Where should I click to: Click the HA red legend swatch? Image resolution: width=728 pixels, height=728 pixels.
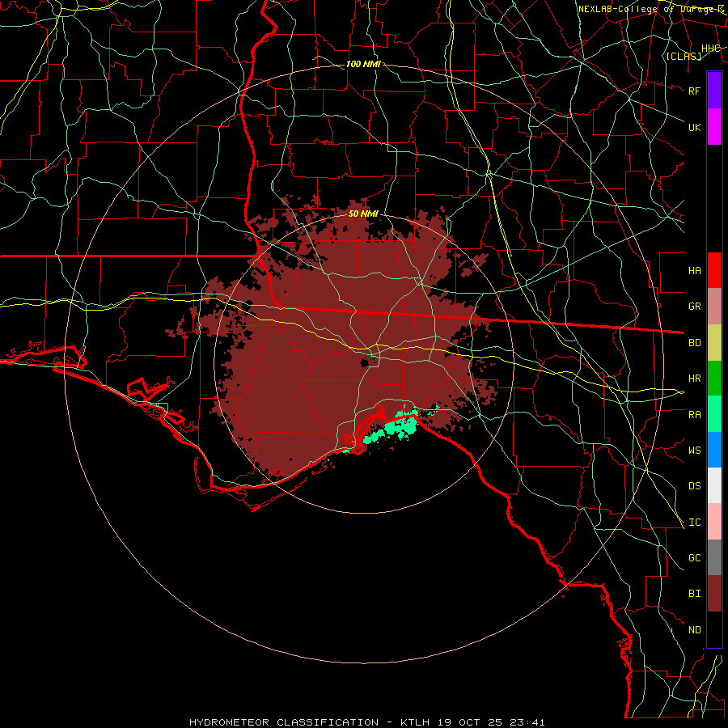coord(714,270)
